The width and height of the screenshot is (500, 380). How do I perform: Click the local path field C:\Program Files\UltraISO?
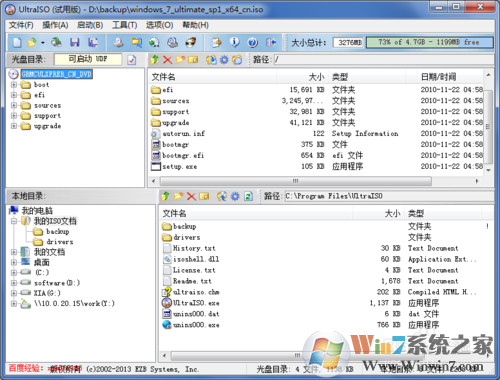(389, 196)
